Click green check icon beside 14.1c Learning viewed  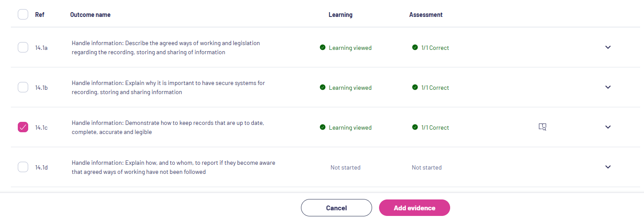point(322,127)
